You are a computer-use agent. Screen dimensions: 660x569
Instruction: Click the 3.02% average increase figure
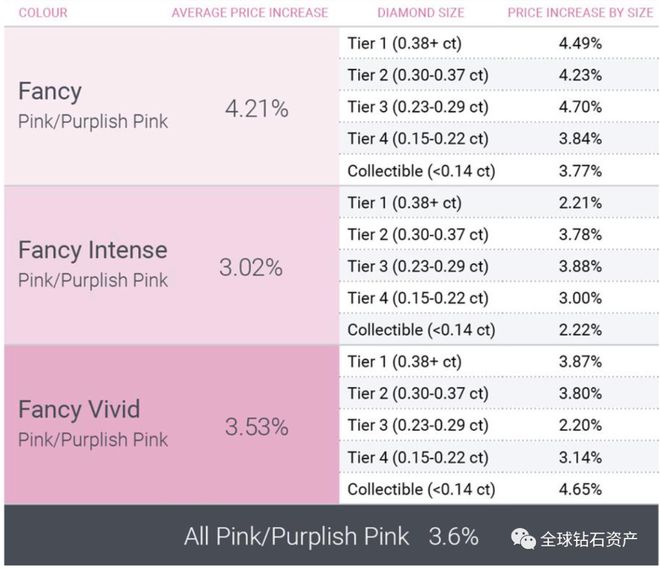pos(251,267)
